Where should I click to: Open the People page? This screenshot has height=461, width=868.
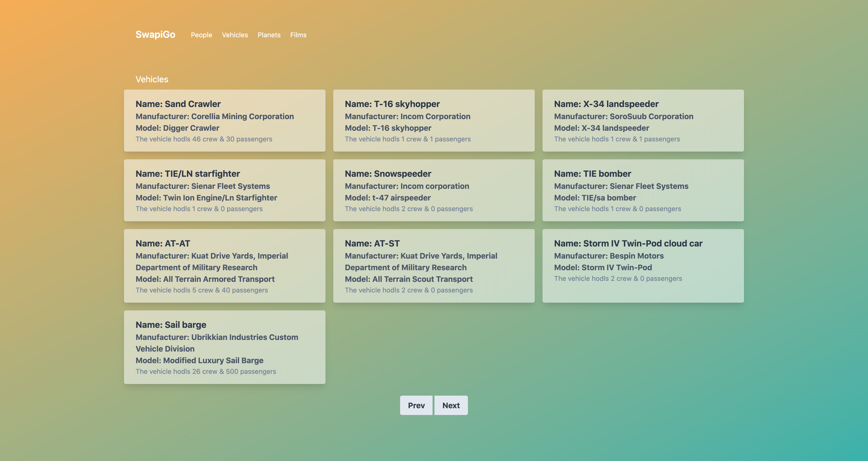point(201,35)
